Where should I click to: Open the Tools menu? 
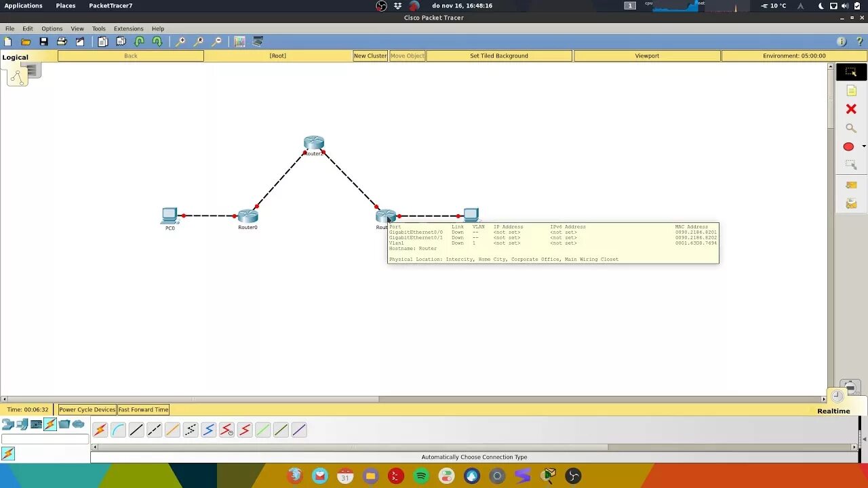[98, 28]
